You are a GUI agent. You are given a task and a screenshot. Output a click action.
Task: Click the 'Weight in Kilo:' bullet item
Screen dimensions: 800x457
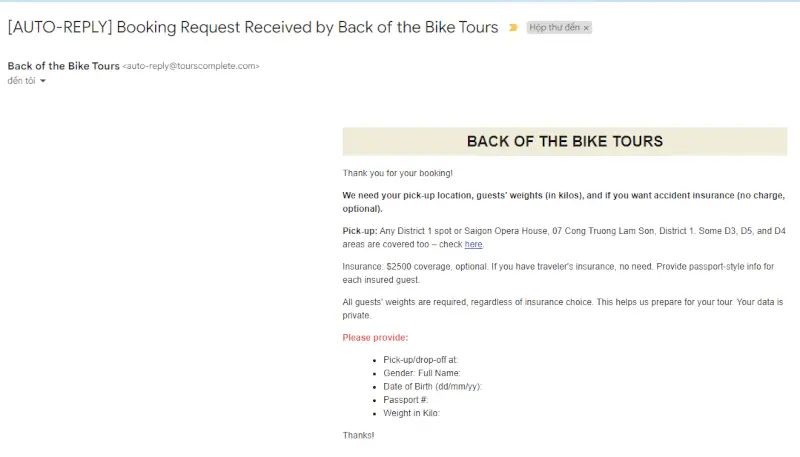click(411, 413)
